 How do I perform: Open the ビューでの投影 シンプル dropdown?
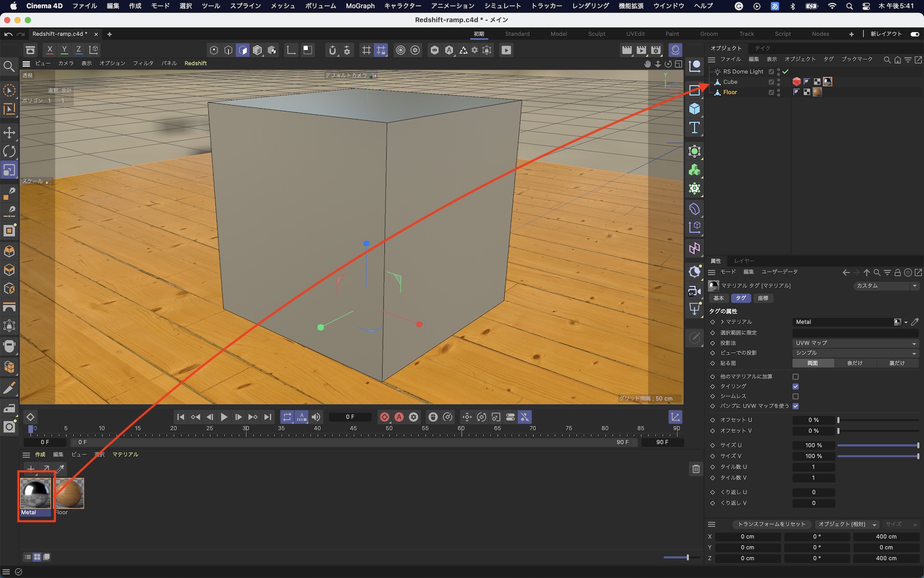pos(855,353)
